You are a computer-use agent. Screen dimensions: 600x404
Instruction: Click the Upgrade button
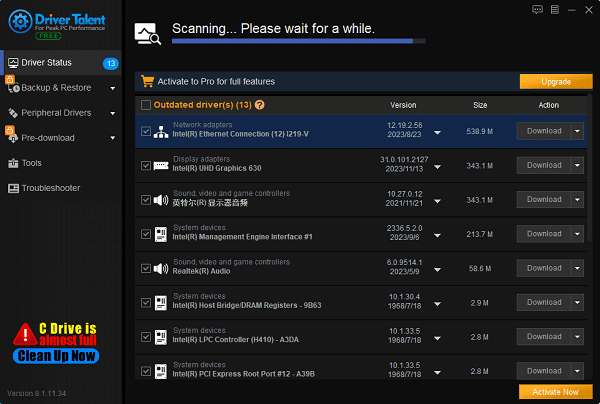(x=556, y=81)
